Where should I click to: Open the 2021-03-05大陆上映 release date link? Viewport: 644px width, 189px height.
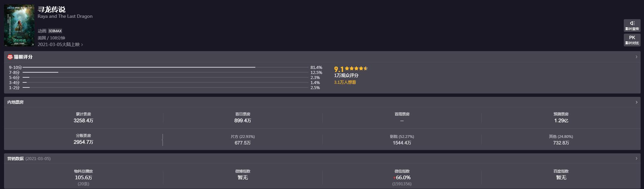[x=60, y=44]
